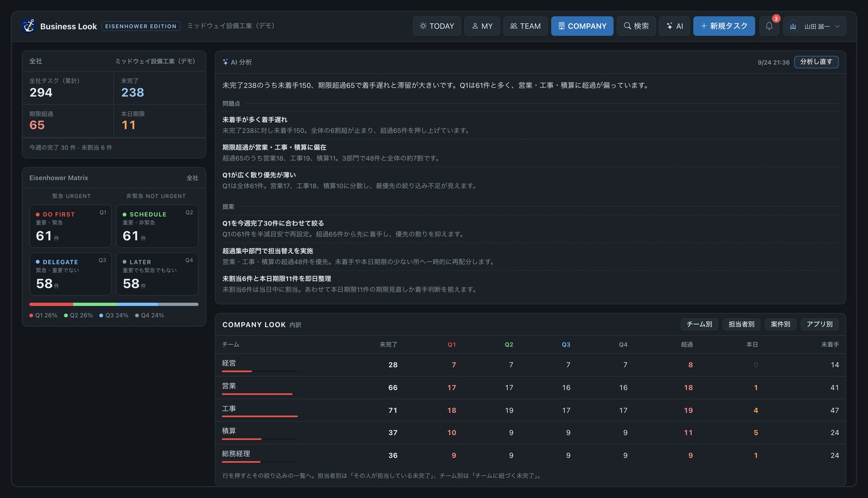This screenshot has width=868, height=498.
Task: Open the DELEGATE Q3 quadrant card
Action: pyautogui.click(x=71, y=274)
